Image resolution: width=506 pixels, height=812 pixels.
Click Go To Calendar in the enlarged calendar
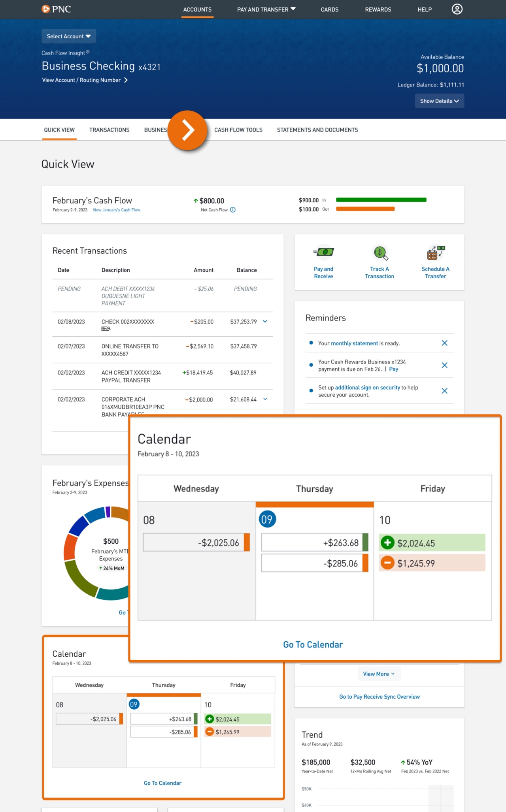tap(313, 644)
